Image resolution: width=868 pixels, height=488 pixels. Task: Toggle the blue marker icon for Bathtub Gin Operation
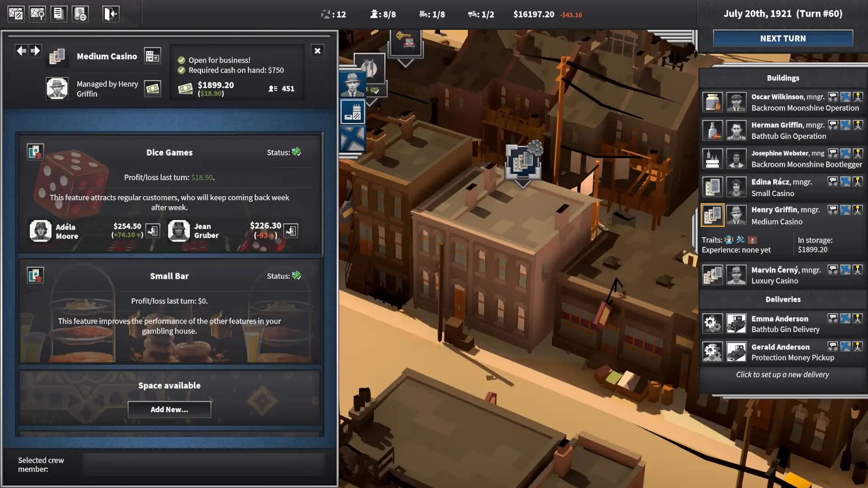pos(845,125)
